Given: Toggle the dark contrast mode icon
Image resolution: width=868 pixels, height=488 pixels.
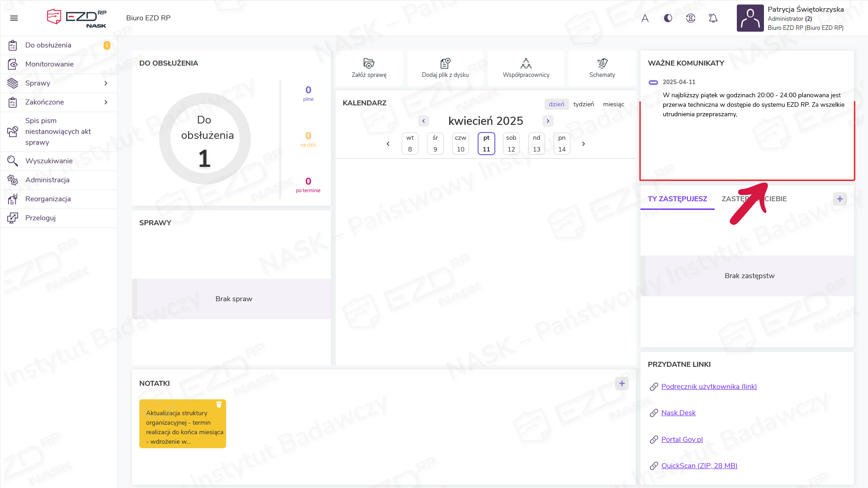Looking at the screenshot, I should click(668, 18).
